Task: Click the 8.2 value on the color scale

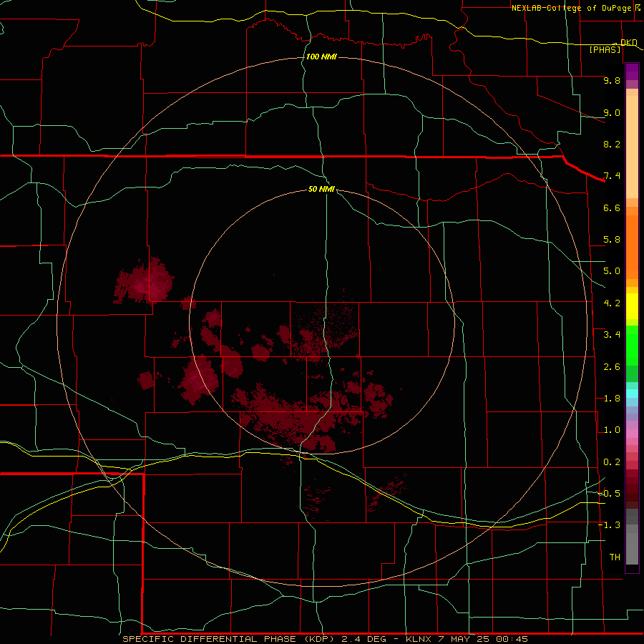Action: click(x=612, y=144)
